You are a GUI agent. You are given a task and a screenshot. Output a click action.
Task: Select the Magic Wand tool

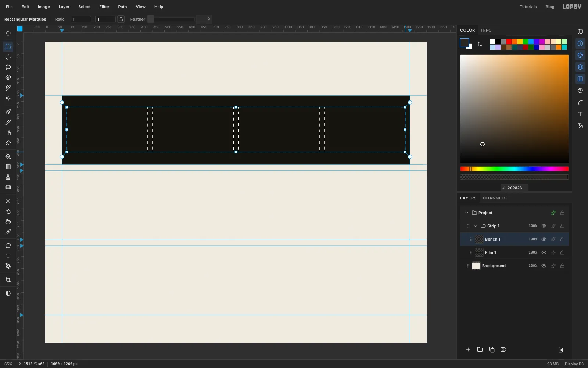[8, 88]
